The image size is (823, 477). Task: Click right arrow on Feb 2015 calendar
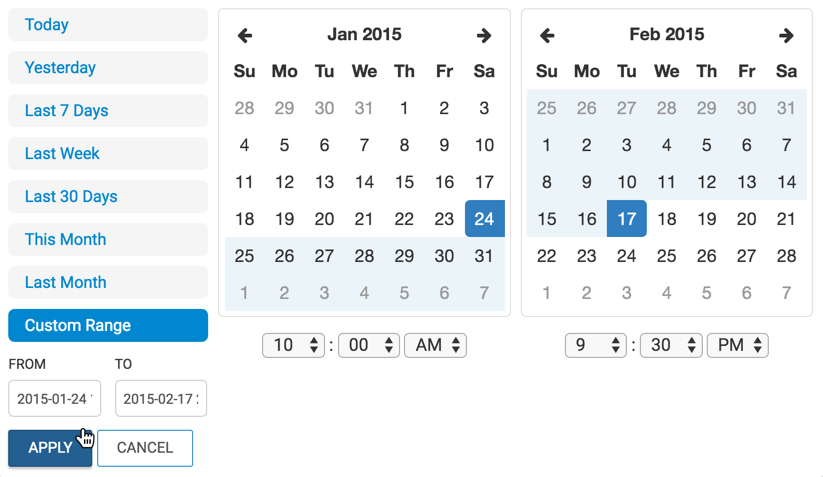coord(786,36)
